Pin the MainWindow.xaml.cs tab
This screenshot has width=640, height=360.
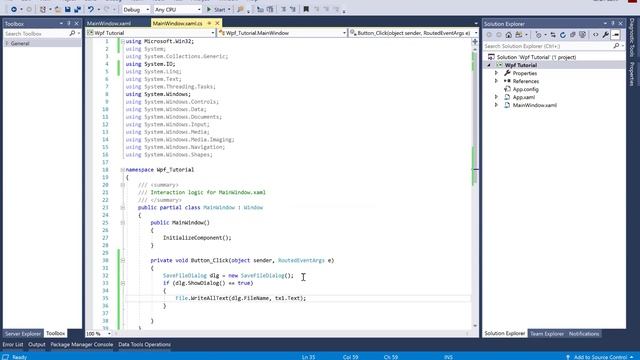point(209,23)
